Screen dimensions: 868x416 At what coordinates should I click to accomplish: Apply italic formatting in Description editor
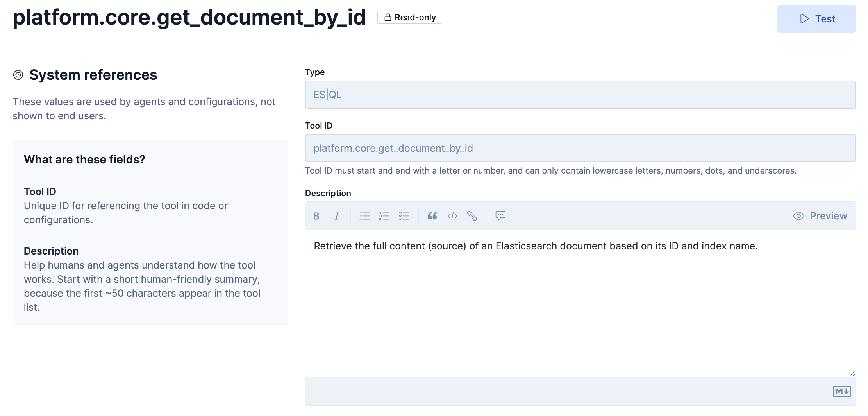[x=337, y=216]
